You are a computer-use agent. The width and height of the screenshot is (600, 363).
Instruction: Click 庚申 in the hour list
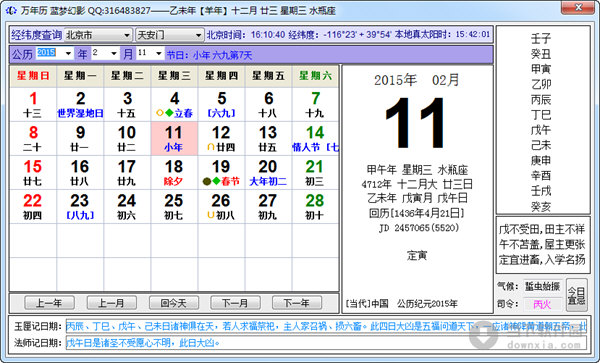541,160
